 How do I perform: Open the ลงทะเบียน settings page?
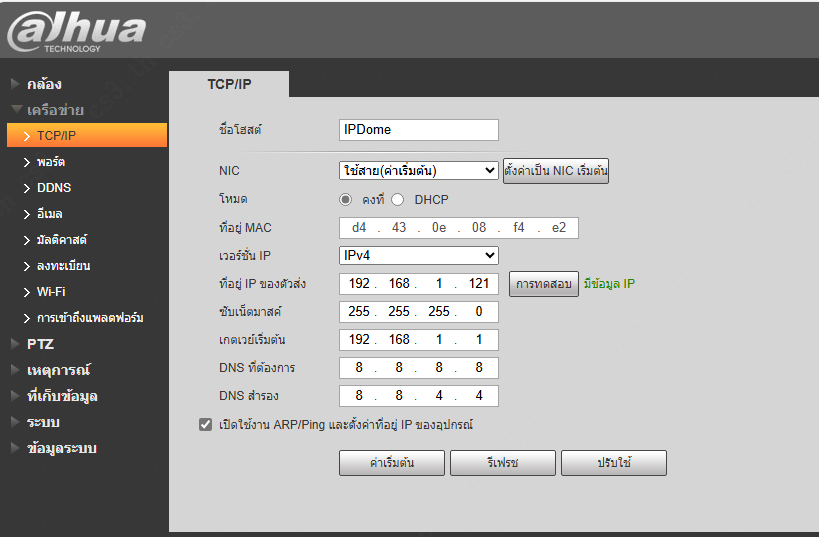(63, 266)
